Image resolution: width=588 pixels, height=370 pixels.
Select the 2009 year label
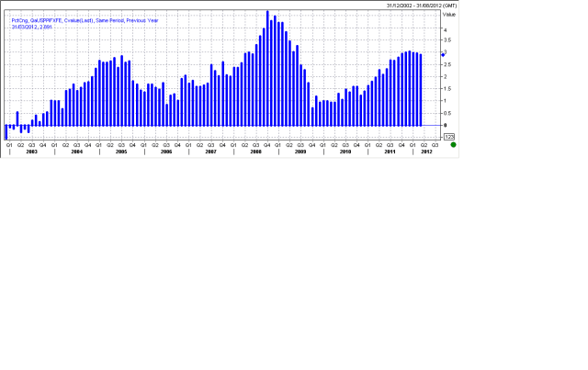click(300, 151)
